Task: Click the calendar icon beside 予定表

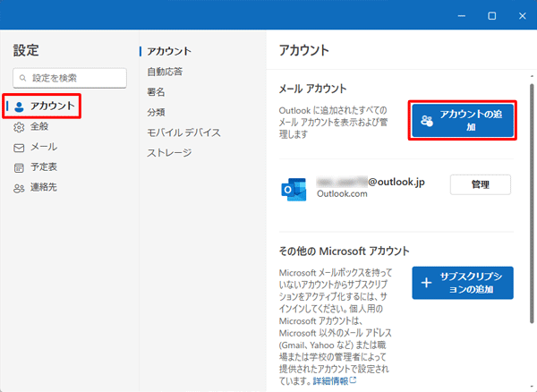Action: [19, 168]
